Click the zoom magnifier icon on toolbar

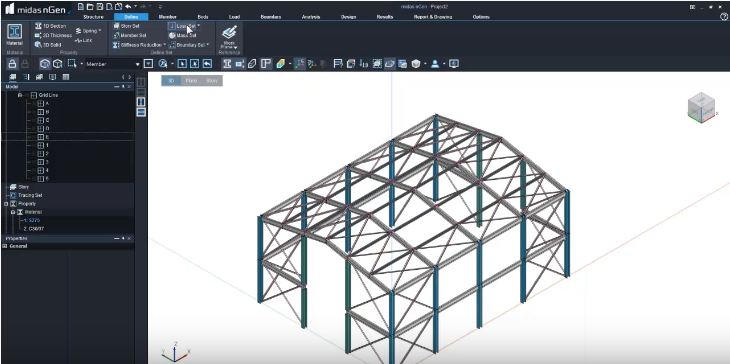click(163, 64)
